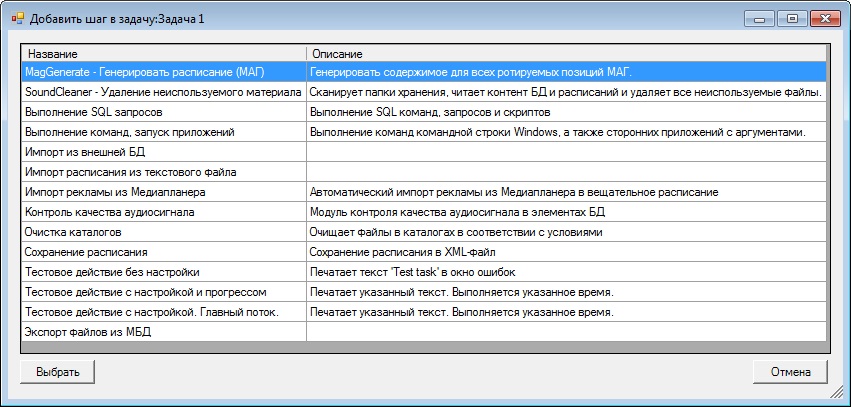Select Тестовое действие без настройки row
The width and height of the screenshot is (851, 407).
(424, 272)
